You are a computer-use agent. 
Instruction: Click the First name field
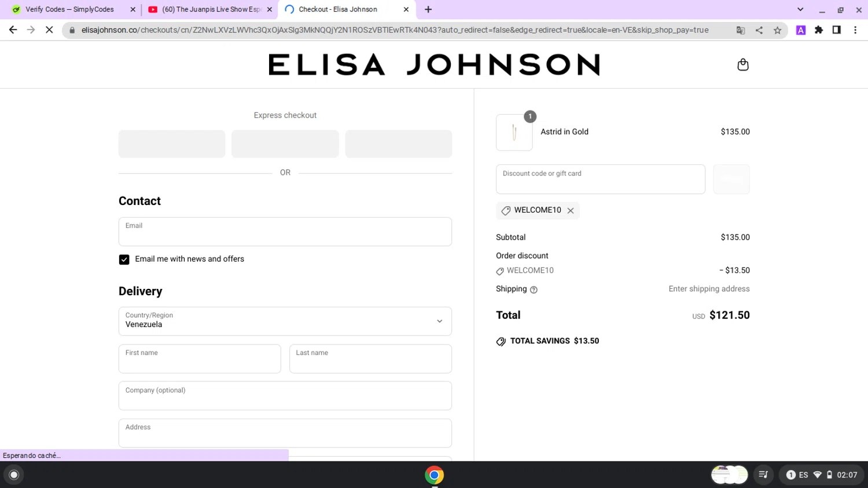(200, 359)
